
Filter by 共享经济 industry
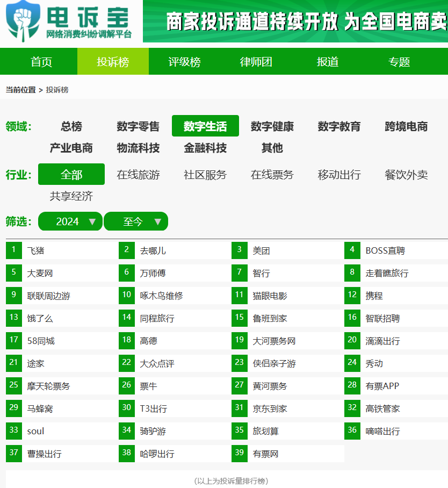click(71, 196)
